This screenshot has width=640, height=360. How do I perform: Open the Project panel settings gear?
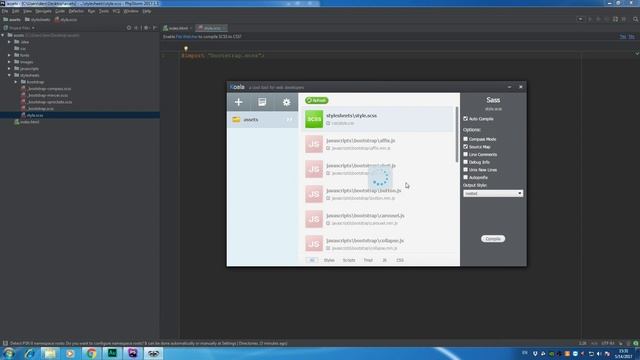[x=146, y=28]
